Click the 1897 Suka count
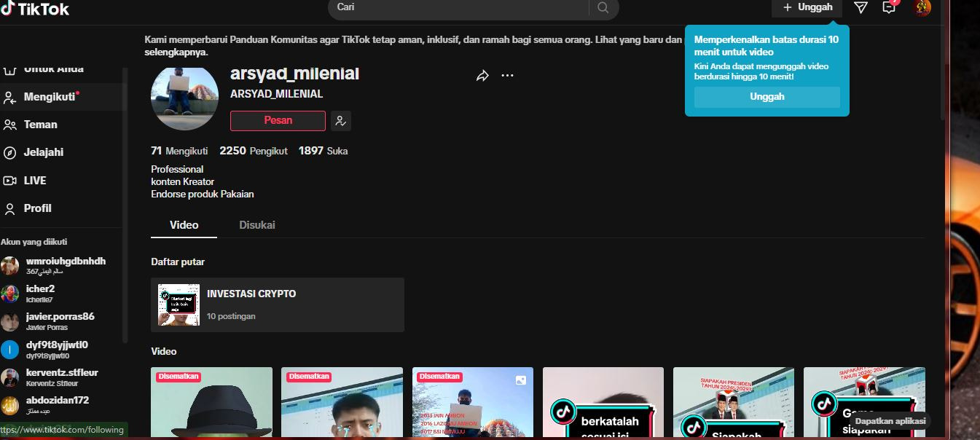Screen dimensions: 980x440 click(323, 151)
